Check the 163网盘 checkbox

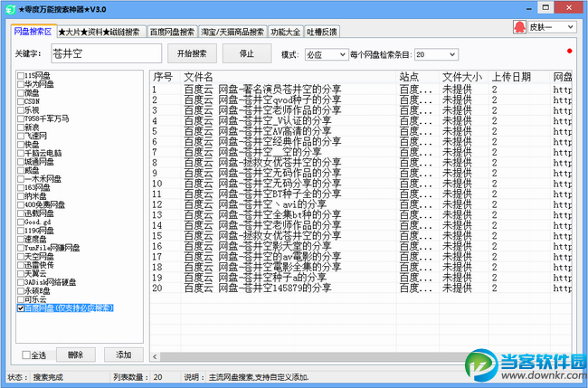[x=21, y=187]
